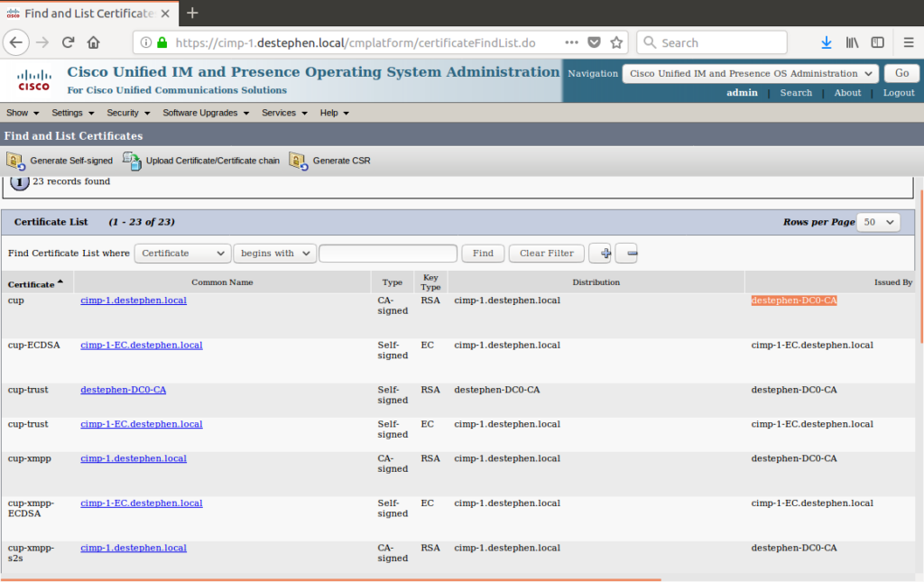The height and width of the screenshot is (582, 924).
Task: Click the green padlock site security icon
Action: point(162,42)
